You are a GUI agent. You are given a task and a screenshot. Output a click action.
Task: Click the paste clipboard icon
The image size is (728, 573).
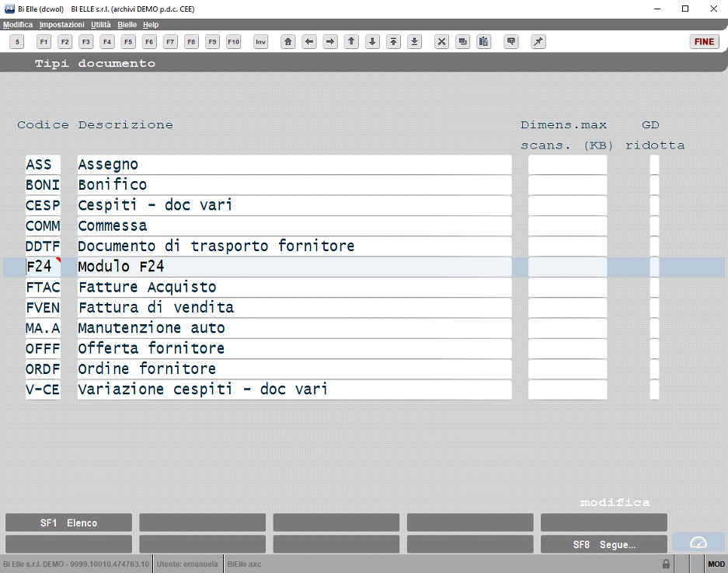point(484,42)
